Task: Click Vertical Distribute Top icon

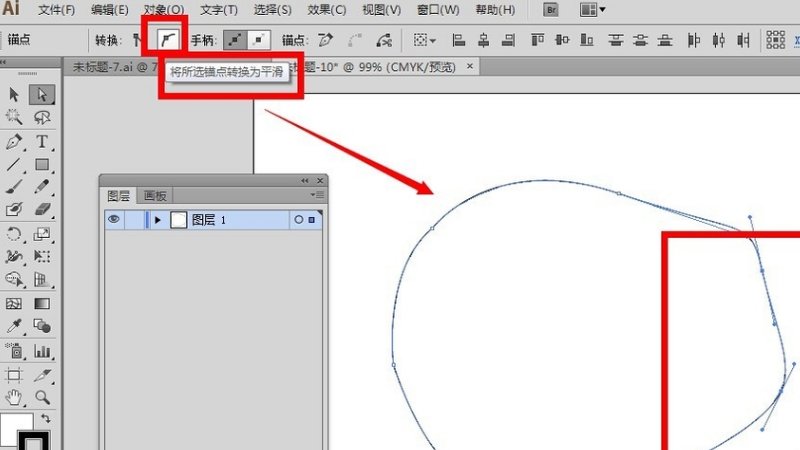Action: coord(616,40)
